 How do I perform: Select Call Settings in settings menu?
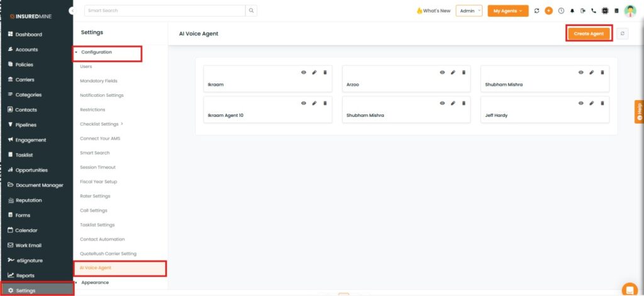(x=93, y=211)
